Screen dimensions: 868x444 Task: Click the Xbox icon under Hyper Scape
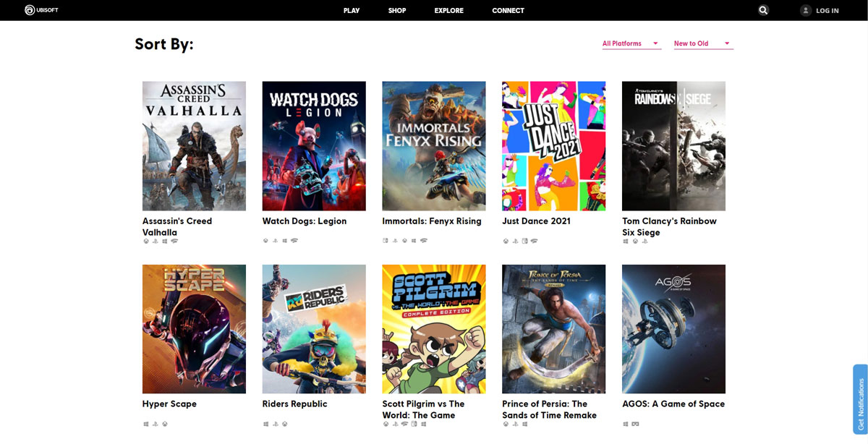click(165, 424)
